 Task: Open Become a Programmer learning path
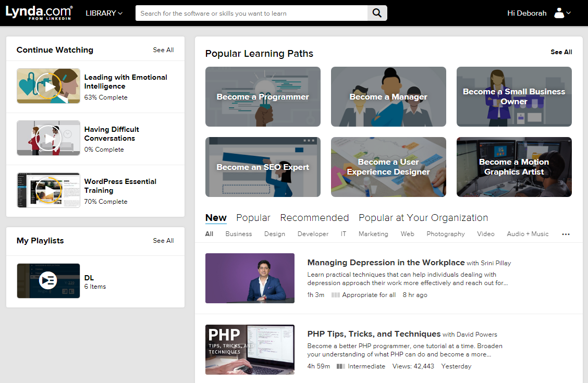263,97
